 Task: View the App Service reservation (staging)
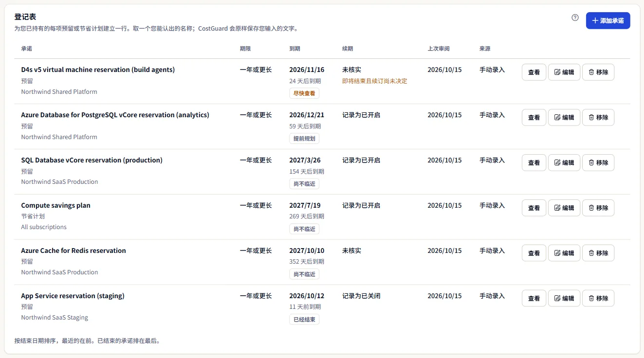coord(534,298)
